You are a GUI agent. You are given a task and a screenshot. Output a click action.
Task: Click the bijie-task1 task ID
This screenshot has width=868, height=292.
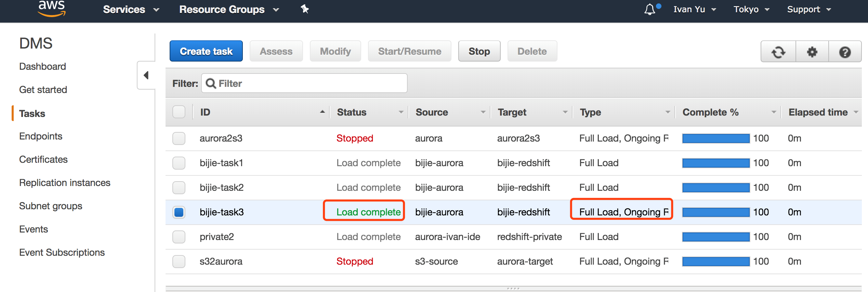point(221,163)
